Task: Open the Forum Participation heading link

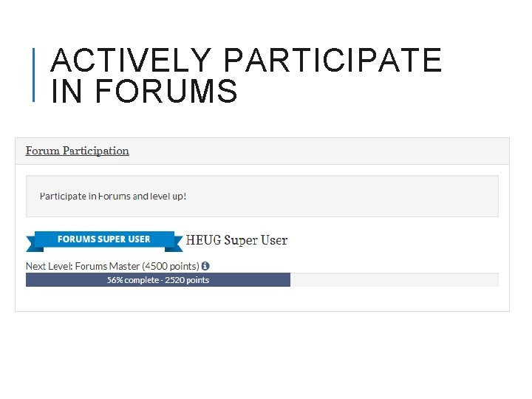Action: coord(78,151)
